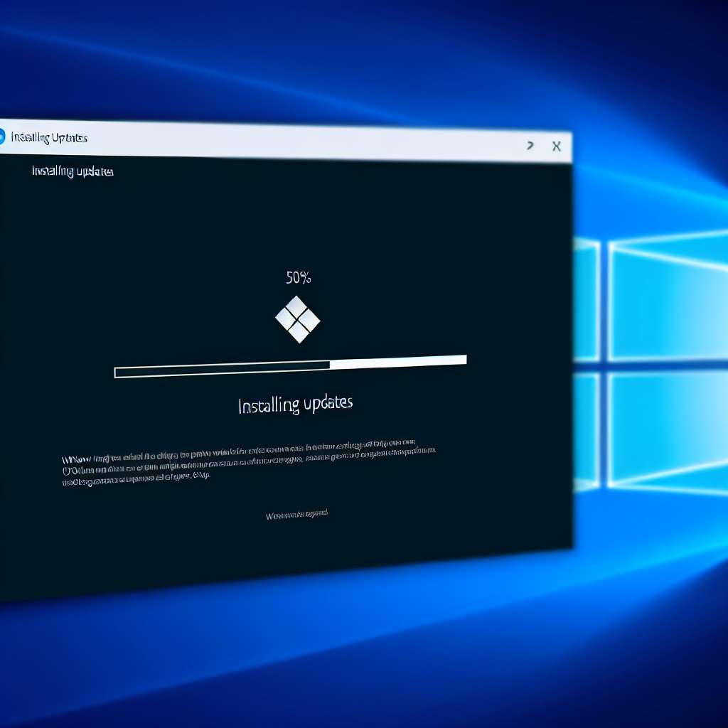Image resolution: width=728 pixels, height=728 pixels.
Task: Click the blurry paragraph under the progress bar
Action: point(249,461)
